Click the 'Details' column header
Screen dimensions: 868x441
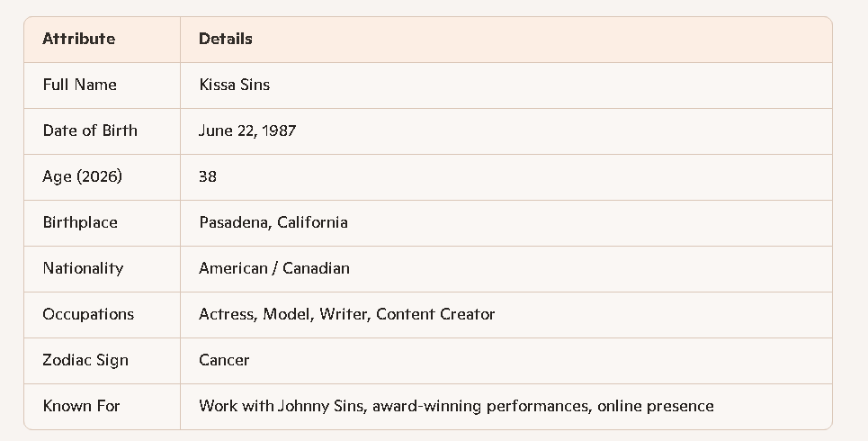pos(226,39)
